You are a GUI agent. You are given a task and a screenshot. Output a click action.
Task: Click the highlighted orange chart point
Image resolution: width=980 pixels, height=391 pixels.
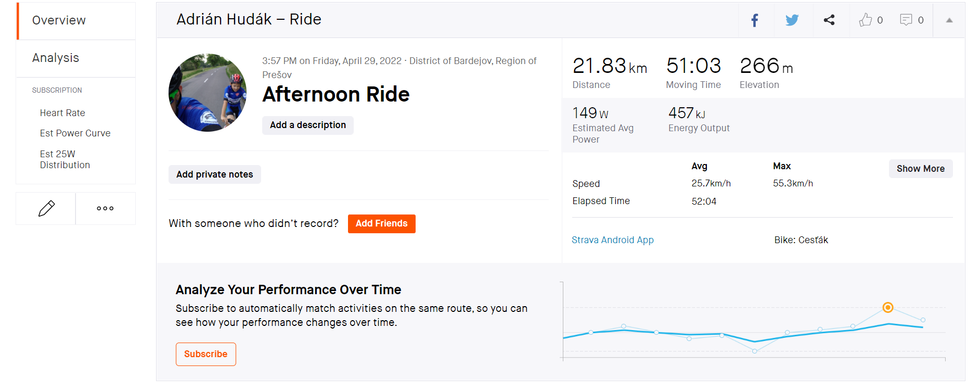[888, 308]
